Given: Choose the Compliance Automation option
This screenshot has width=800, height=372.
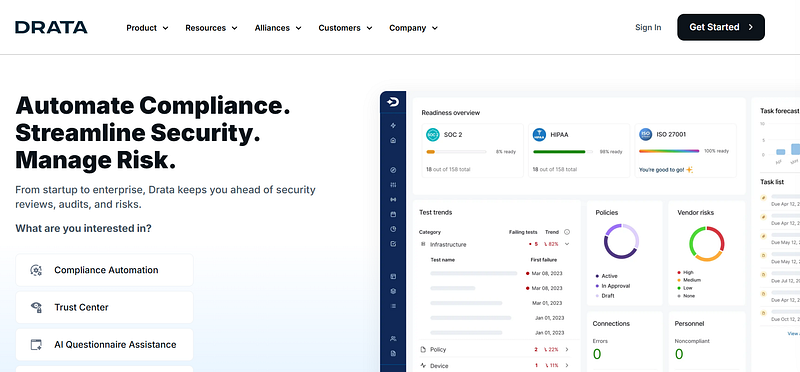Looking at the screenshot, I should 105,270.
